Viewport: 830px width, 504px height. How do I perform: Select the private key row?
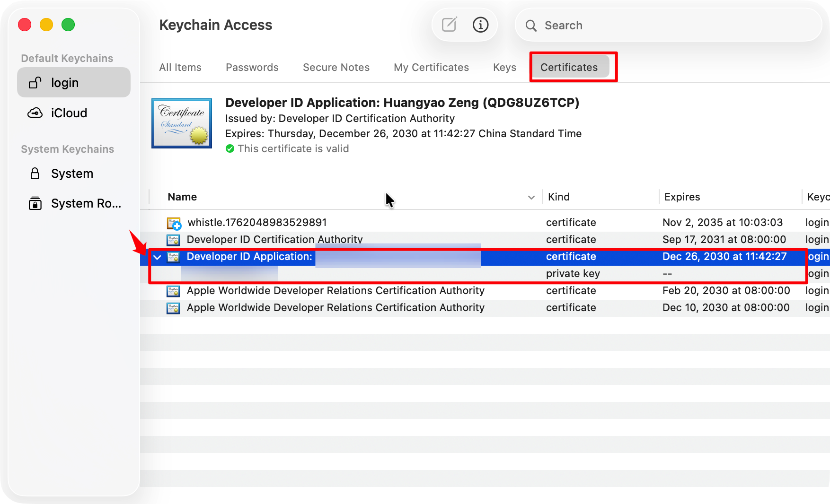coord(573,274)
